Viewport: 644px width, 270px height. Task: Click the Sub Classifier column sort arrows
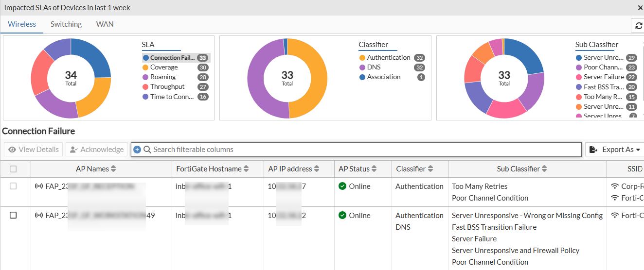coord(544,169)
